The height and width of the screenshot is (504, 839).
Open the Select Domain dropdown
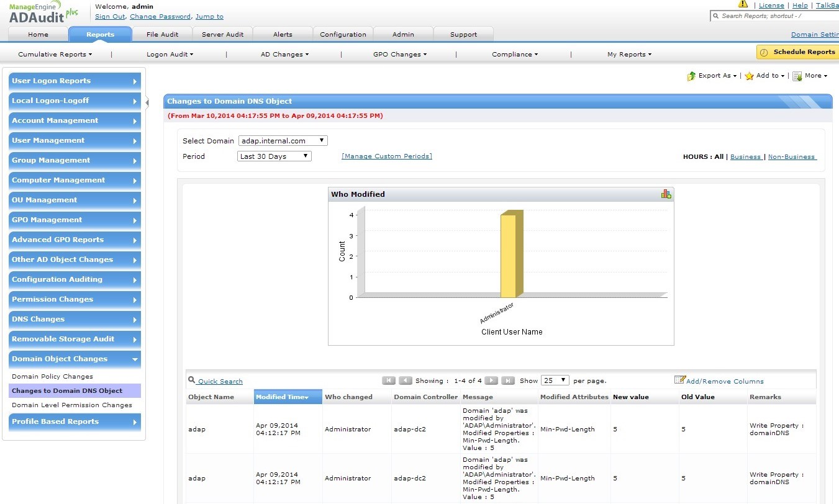pos(283,141)
